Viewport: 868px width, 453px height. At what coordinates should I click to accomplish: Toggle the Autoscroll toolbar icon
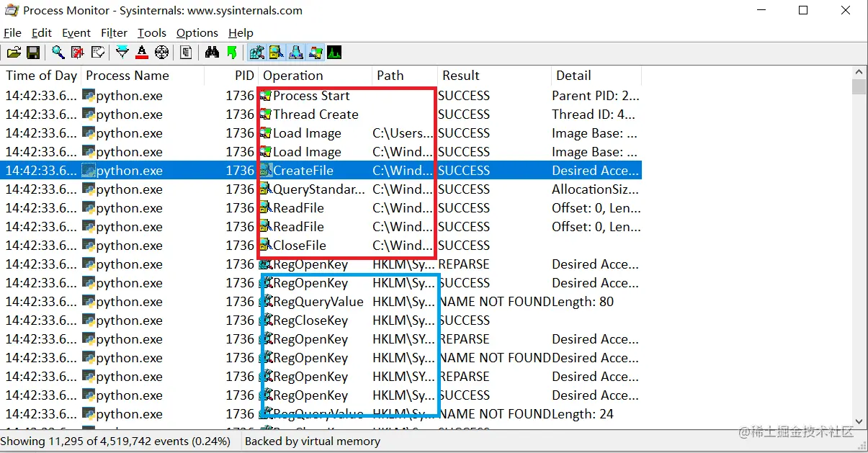(78, 53)
